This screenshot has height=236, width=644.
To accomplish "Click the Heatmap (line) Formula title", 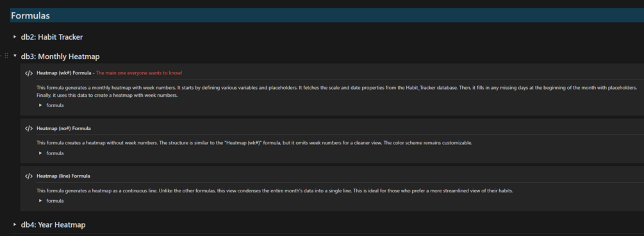I will (63, 176).
